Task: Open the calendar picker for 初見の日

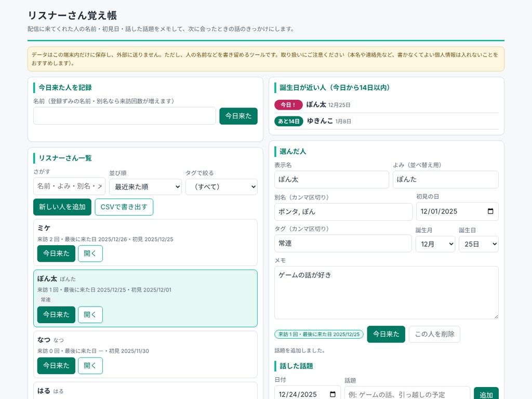Action: (490, 211)
